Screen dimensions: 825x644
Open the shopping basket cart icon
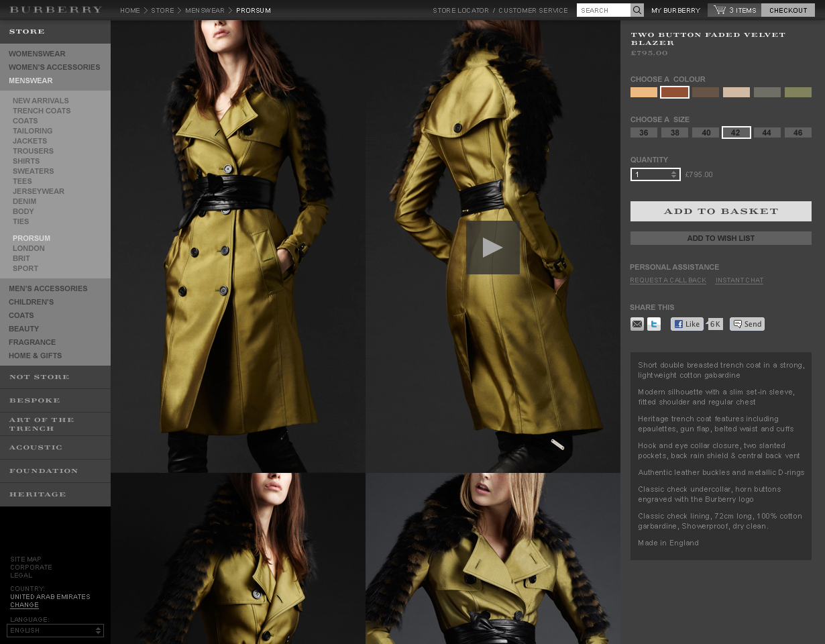pos(720,10)
